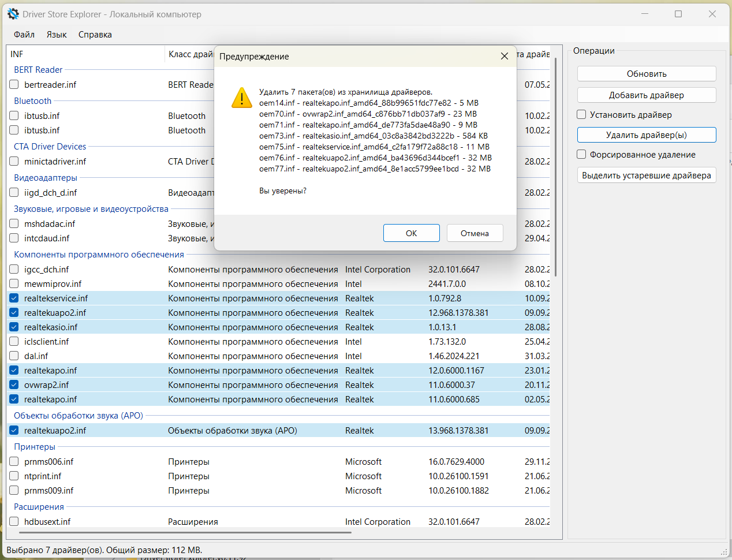
Task: Uncheck the ovwrap2.inf checkbox
Action: 14,385
